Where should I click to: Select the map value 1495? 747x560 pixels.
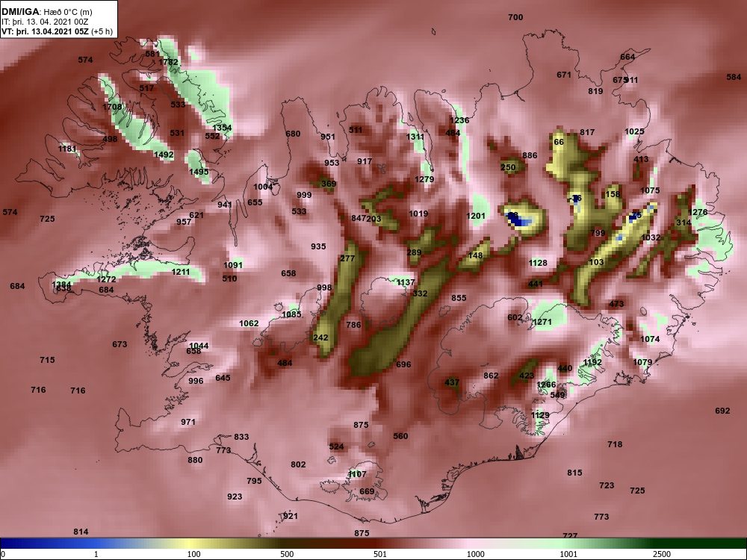(199, 172)
